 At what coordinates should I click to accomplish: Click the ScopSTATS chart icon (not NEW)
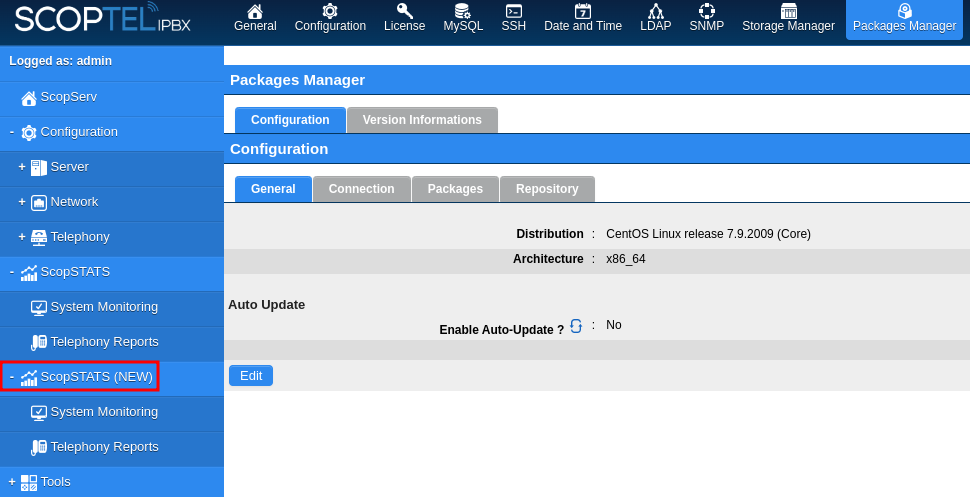[x=28, y=272]
